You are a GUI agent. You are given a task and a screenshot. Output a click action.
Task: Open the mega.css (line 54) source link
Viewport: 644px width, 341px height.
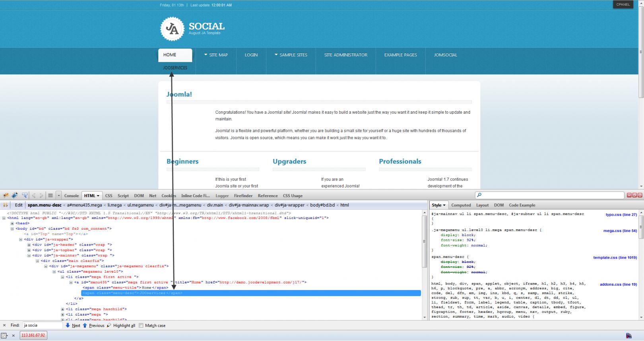tap(620, 231)
